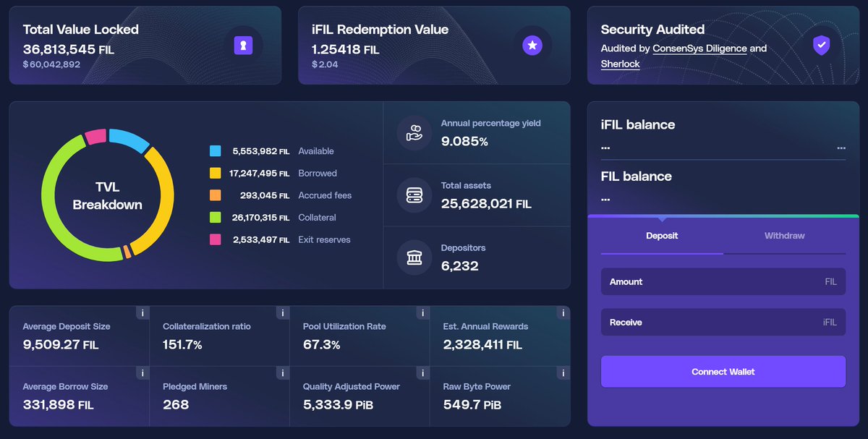
Task: Switch to the Withdraw tab
Action: pyautogui.click(x=785, y=235)
